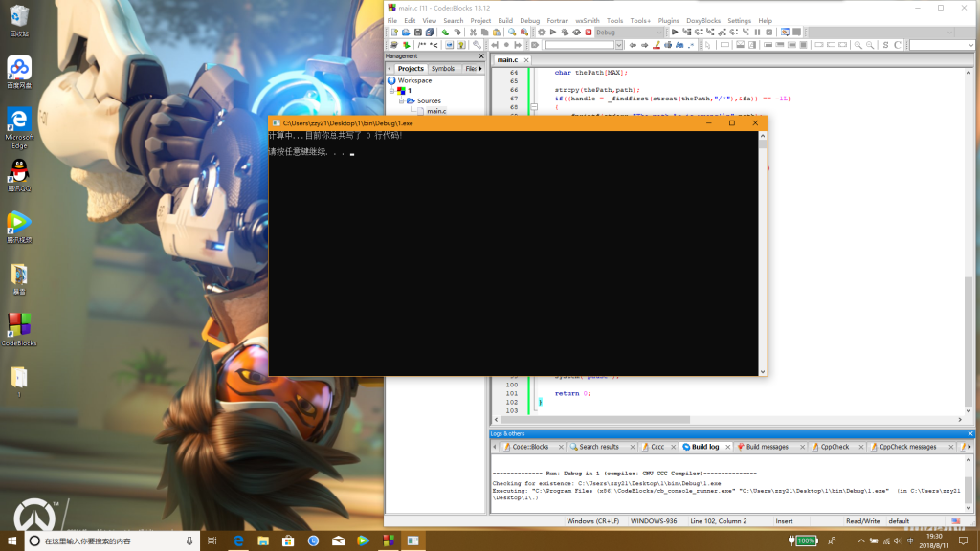The height and width of the screenshot is (551, 980).
Task: Click the Open file toolbar icon
Action: point(406,33)
